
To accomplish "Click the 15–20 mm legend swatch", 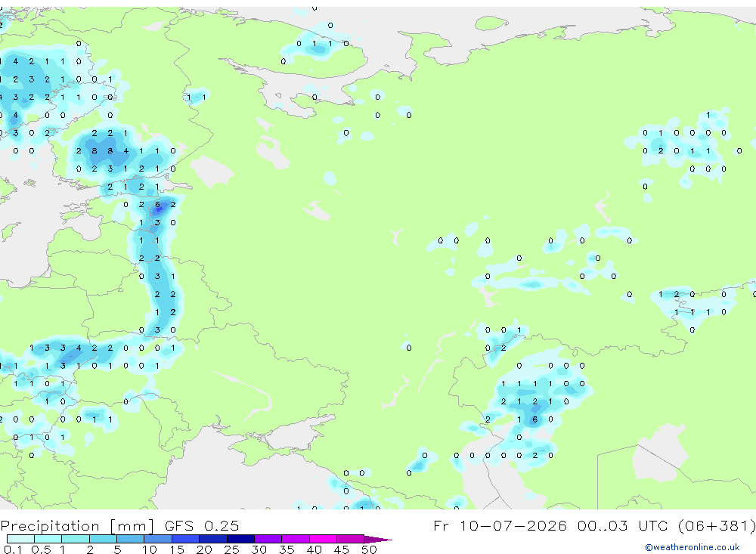I will [186, 539].
